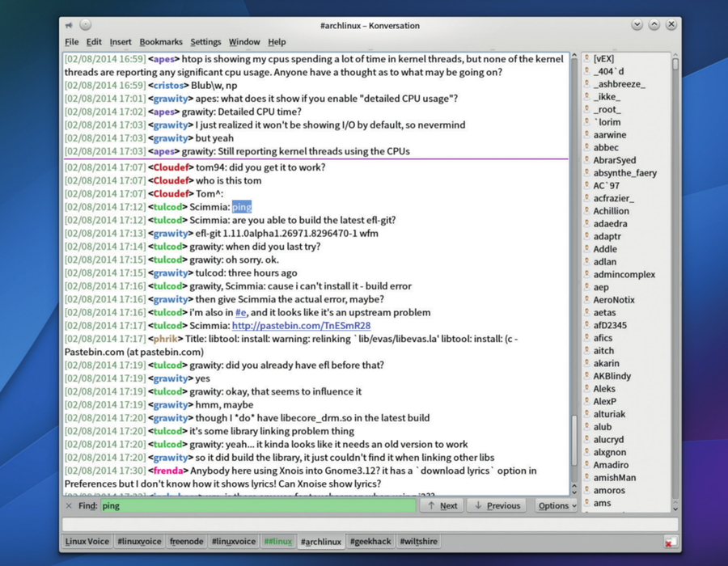Open the File menu
Screen dimensions: 728x566
click(x=71, y=42)
